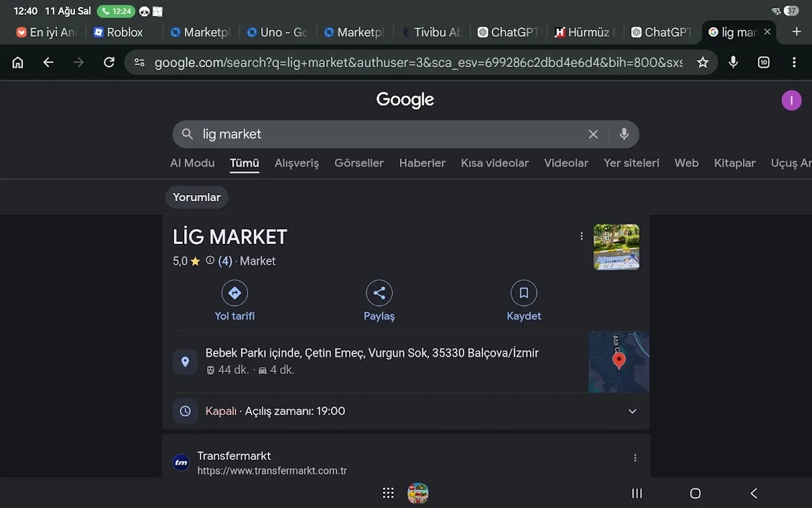Screen dimensions: 812x508
Task: Tap the Android back button
Action: [754, 493]
